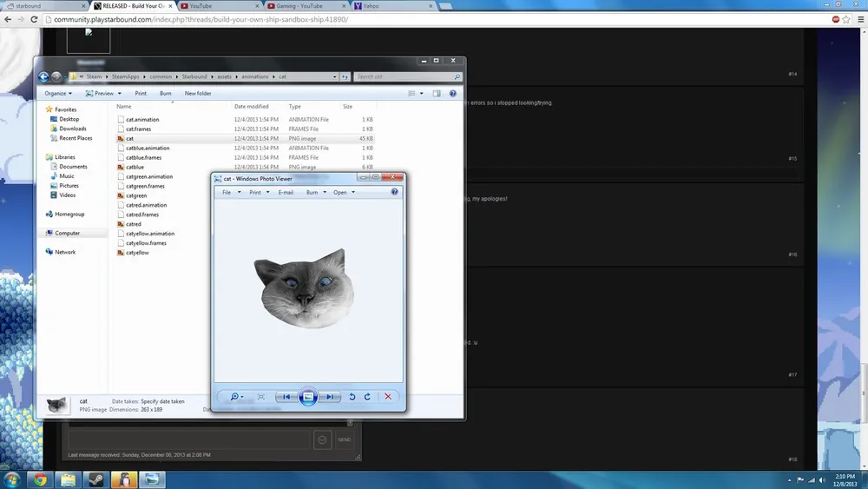The width and height of the screenshot is (868, 489).
Task: Open Downloads in Favorites sidebar
Action: click(72, 129)
